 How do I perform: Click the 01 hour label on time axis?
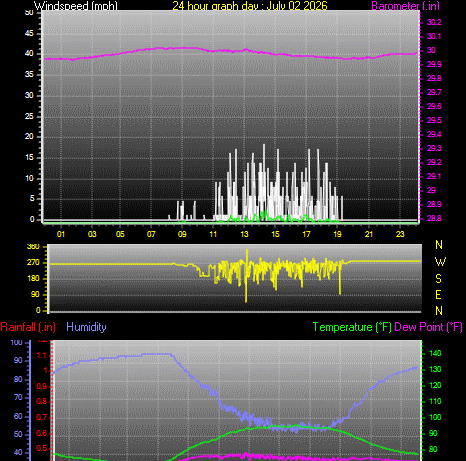pos(61,234)
